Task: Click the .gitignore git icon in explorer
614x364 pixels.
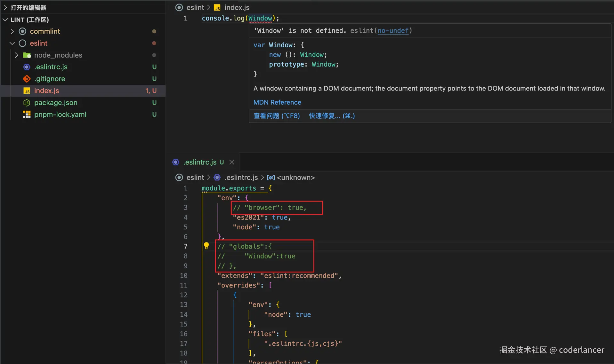Action: pos(27,79)
